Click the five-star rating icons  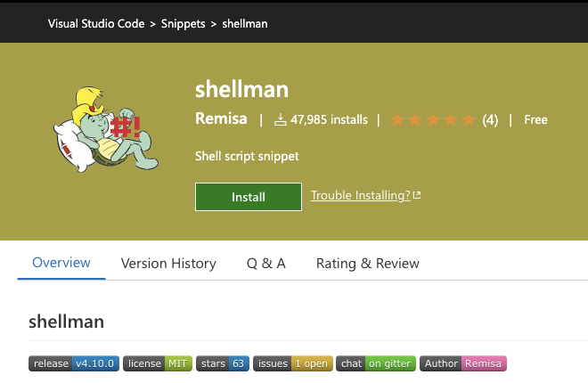(x=433, y=119)
